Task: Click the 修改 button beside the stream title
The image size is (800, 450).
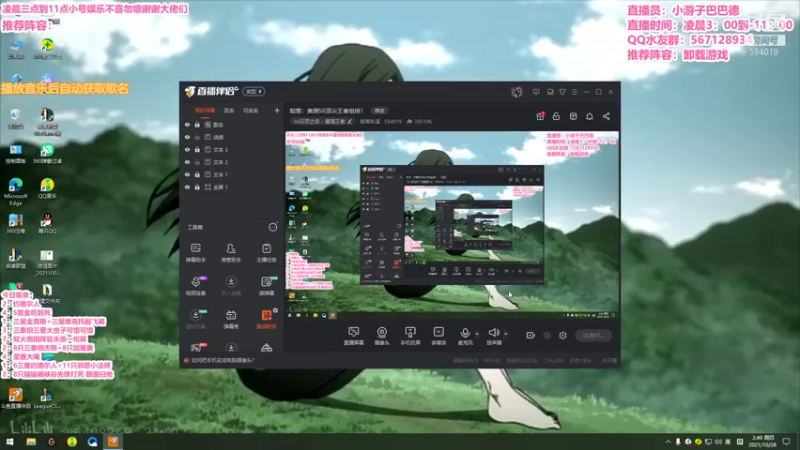Action: click(380, 111)
